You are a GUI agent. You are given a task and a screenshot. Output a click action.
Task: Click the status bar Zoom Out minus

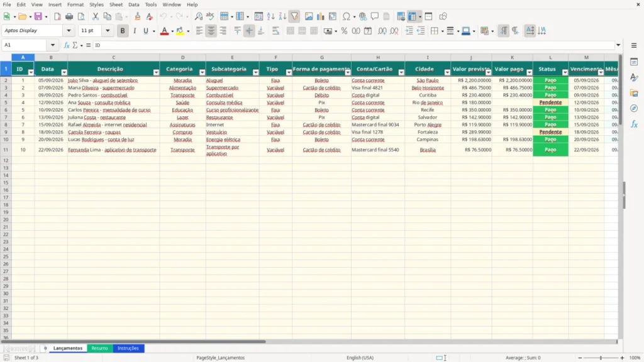pos(580,358)
